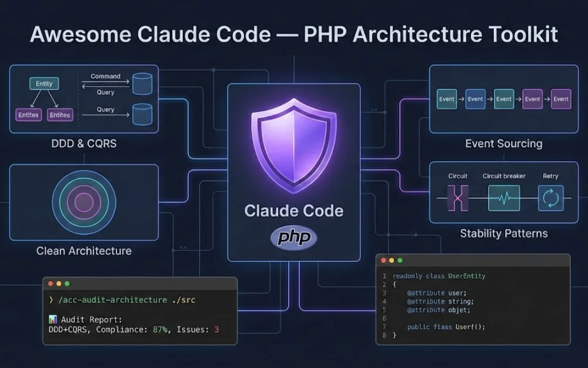Image resolution: width=588 pixels, height=368 pixels.
Task: Click the Circuit label
Action: click(x=458, y=176)
